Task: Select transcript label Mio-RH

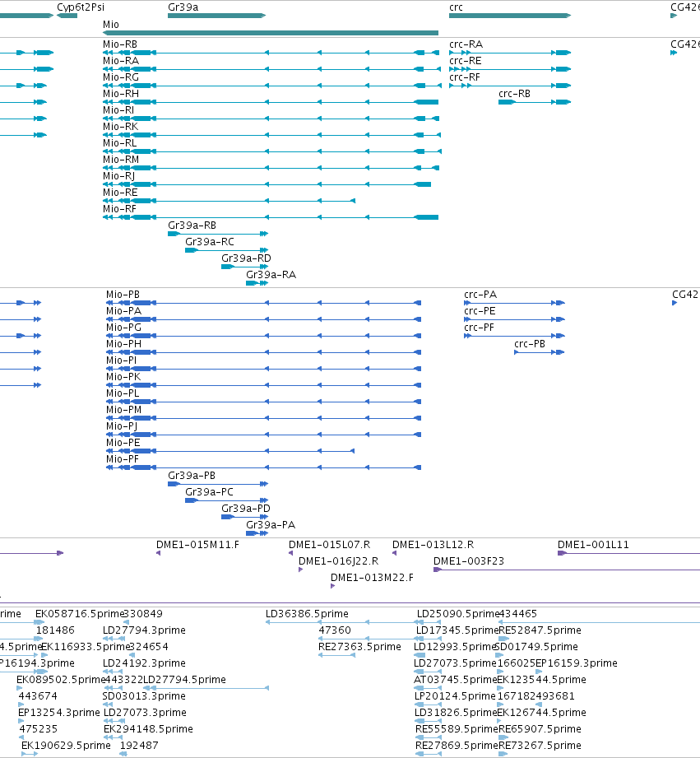Action: [x=121, y=94]
